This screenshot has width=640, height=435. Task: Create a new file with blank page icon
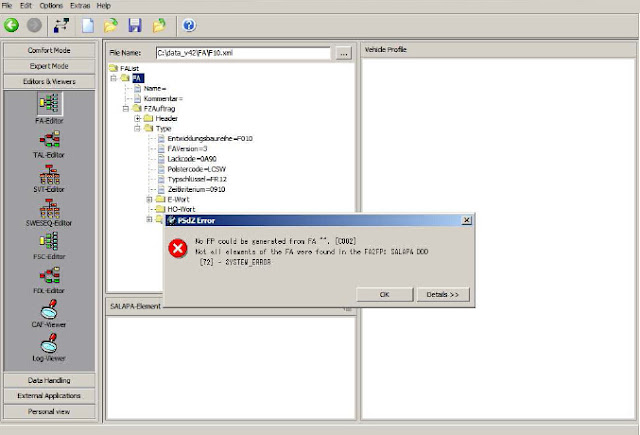point(88,25)
